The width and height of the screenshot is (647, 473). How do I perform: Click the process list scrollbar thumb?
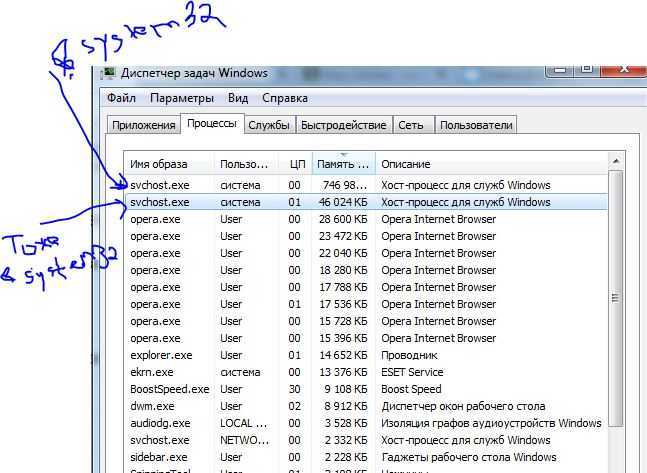click(x=616, y=299)
